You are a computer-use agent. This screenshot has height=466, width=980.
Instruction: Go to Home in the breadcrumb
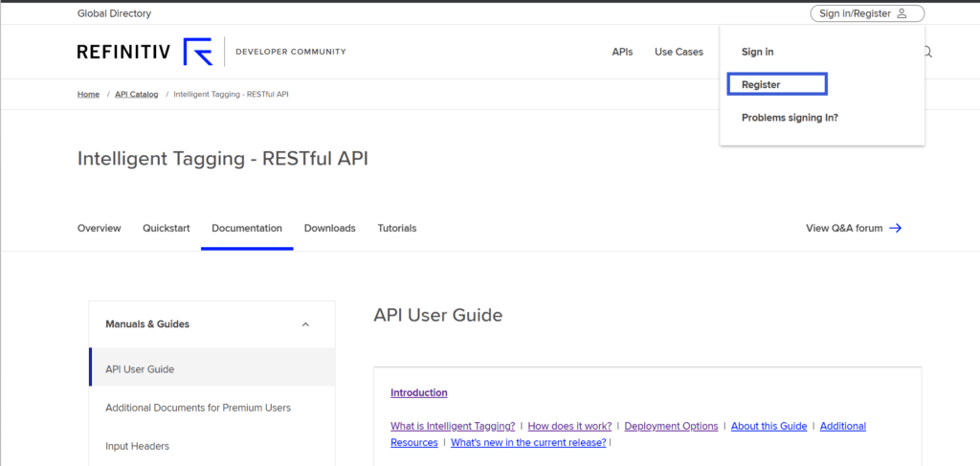coord(88,95)
